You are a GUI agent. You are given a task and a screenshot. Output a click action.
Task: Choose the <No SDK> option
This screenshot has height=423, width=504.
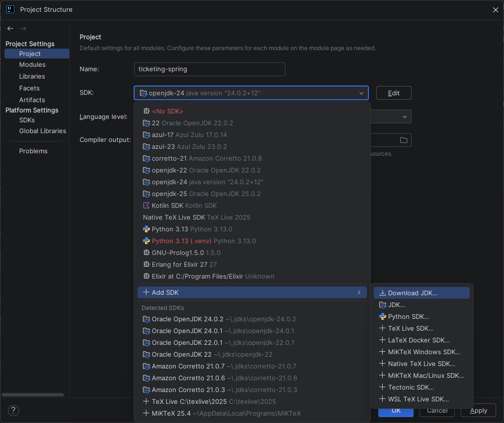(x=167, y=111)
